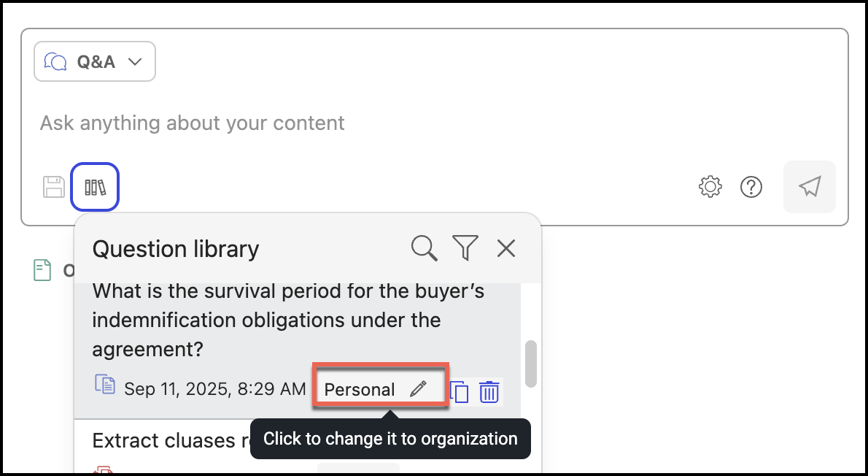Open the Question library filter funnel
Viewport: 868px width, 476px height.
point(465,248)
